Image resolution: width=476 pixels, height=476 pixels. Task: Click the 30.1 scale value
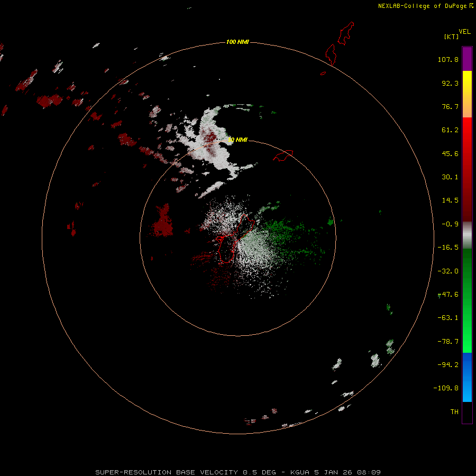point(450,177)
